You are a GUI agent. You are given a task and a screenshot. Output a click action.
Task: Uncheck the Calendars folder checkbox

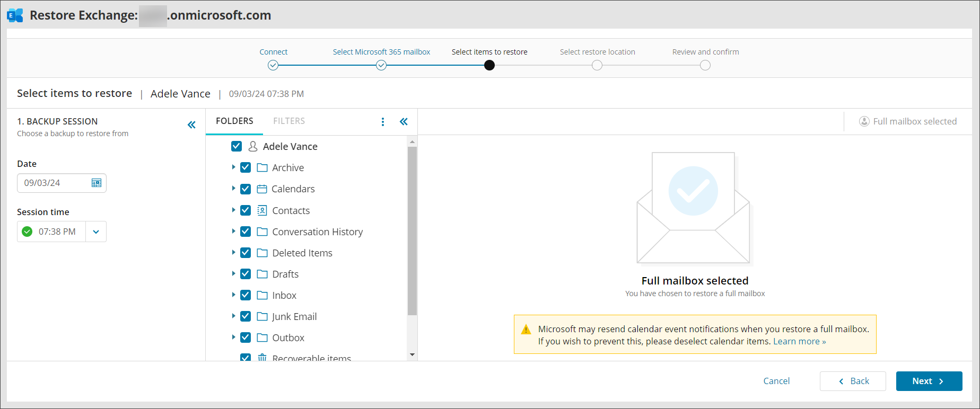246,189
